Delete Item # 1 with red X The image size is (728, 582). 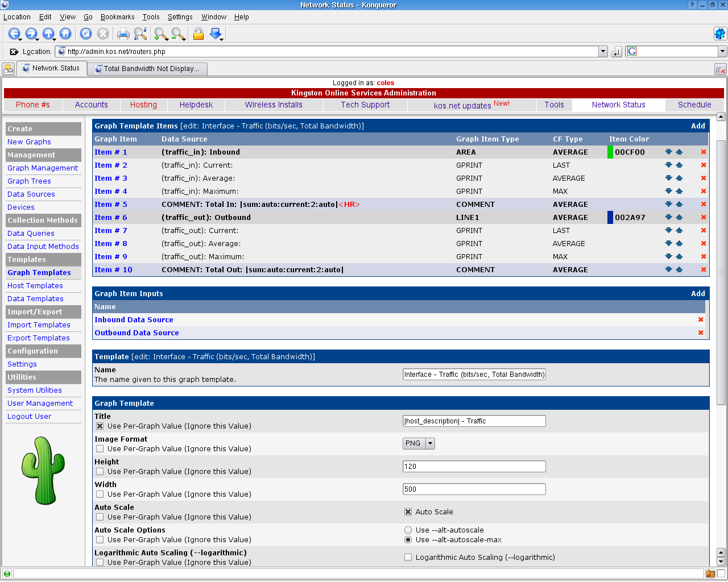(x=704, y=152)
